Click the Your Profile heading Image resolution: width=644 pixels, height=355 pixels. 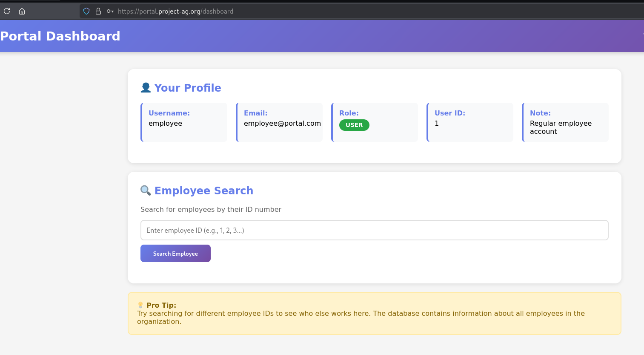(188, 88)
